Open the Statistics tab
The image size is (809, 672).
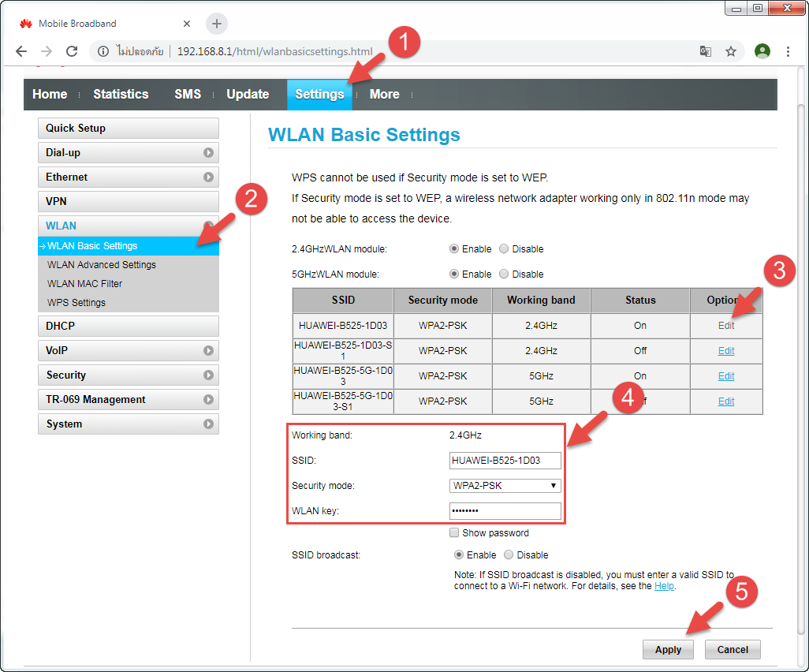click(x=121, y=95)
